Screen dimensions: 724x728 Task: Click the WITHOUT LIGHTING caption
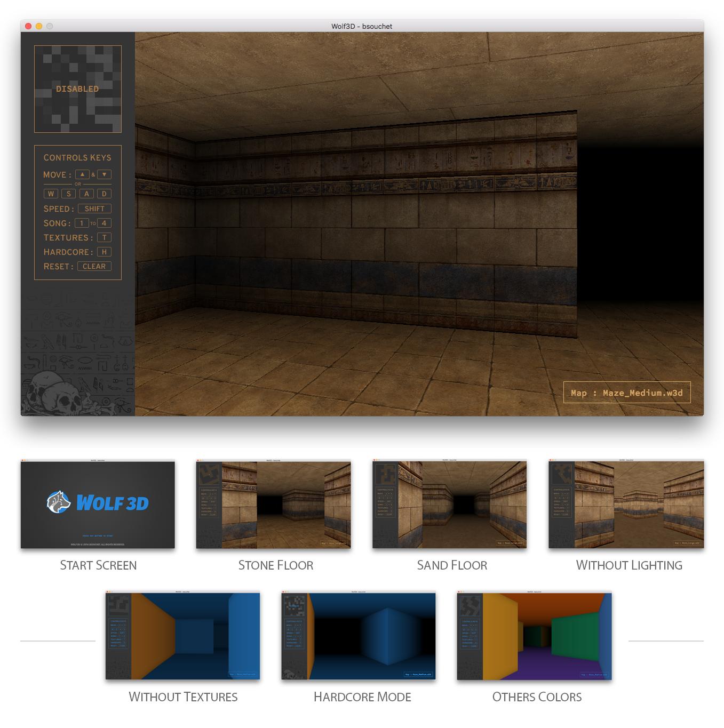tap(629, 565)
